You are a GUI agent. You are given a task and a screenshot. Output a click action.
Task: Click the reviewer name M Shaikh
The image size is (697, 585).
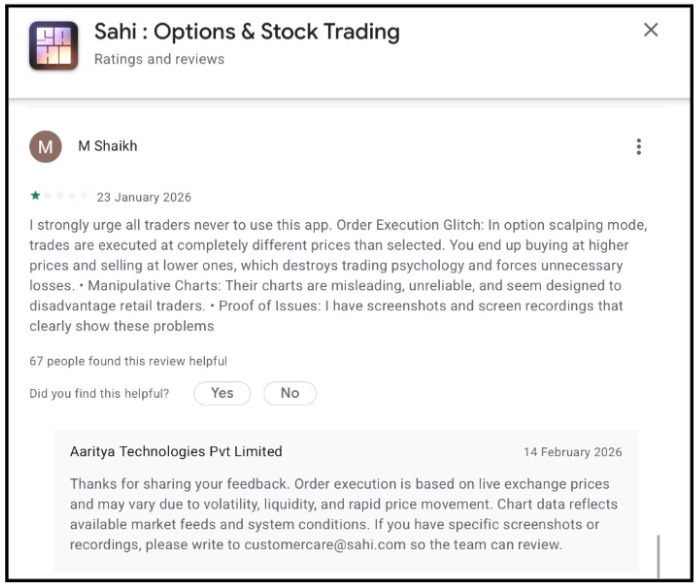(108, 146)
